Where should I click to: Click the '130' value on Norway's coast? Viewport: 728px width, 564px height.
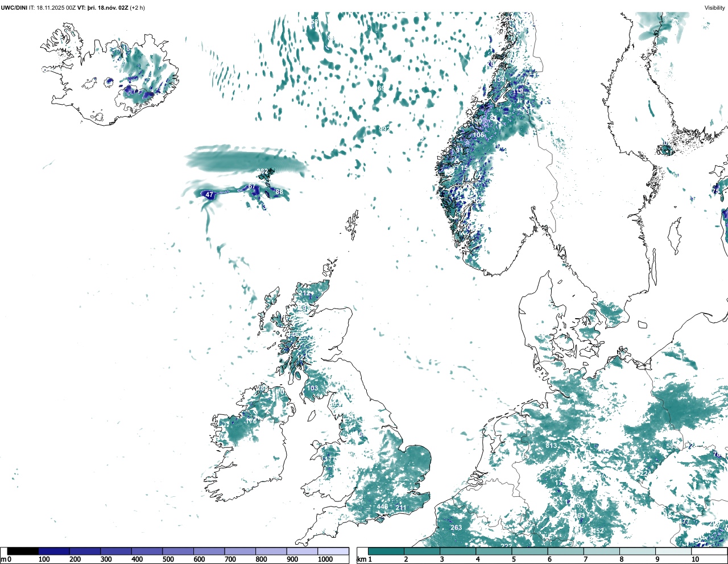pyautogui.click(x=476, y=121)
